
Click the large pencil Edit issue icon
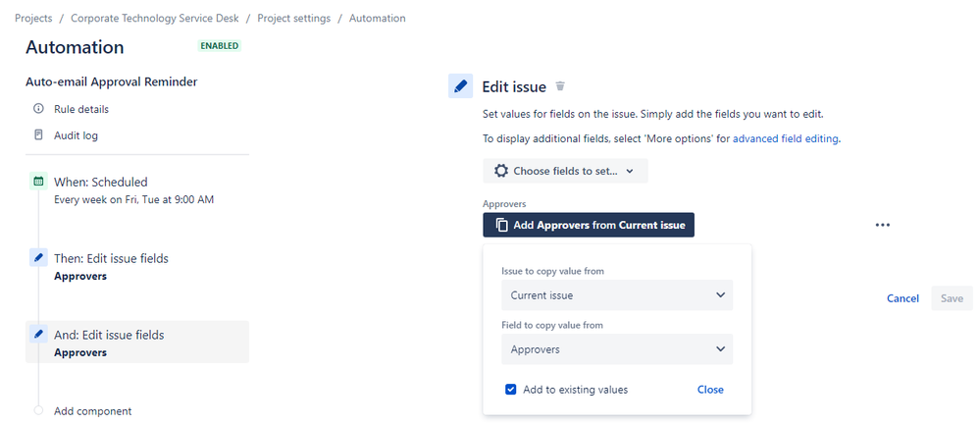pos(461,86)
